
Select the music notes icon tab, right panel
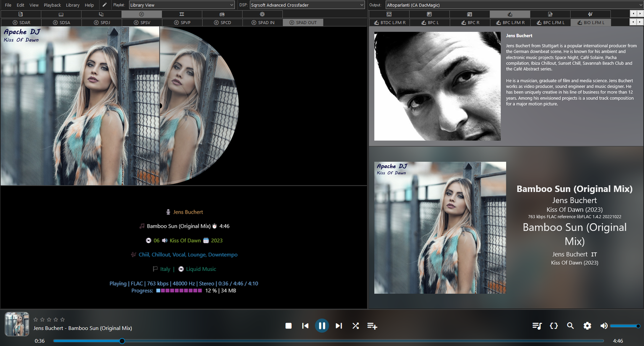(590, 14)
